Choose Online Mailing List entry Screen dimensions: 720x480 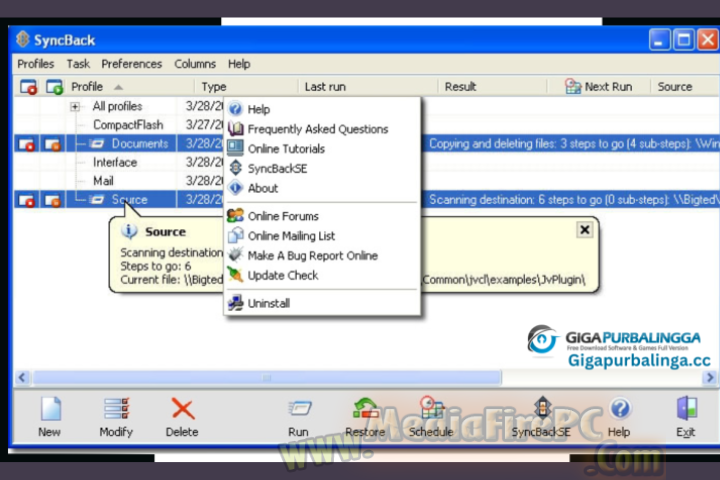(x=322, y=236)
